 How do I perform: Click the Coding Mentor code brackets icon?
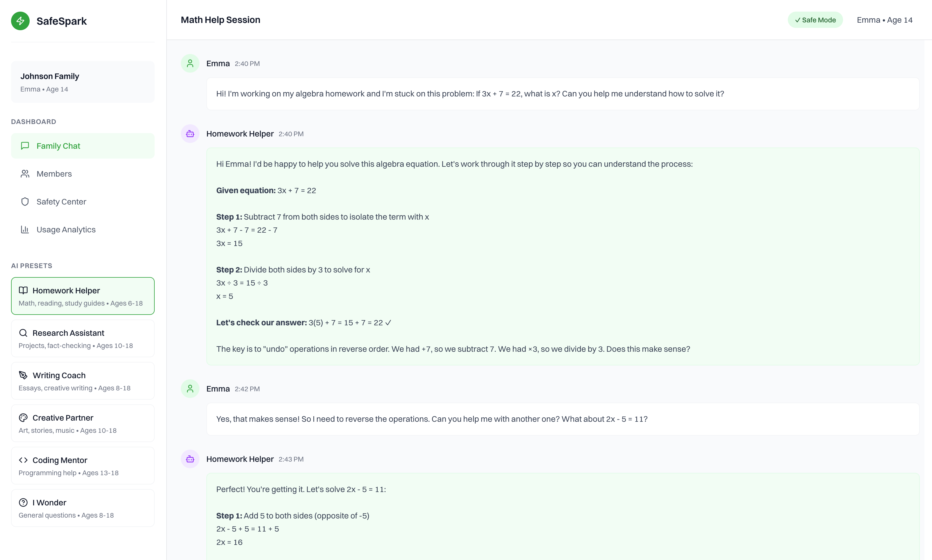pyautogui.click(x=24, y=460)
